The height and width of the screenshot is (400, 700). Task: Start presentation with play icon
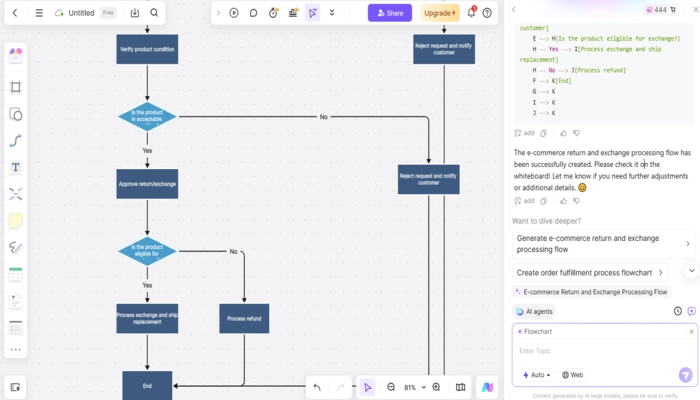pyautogui.click(x=234, y=13)
